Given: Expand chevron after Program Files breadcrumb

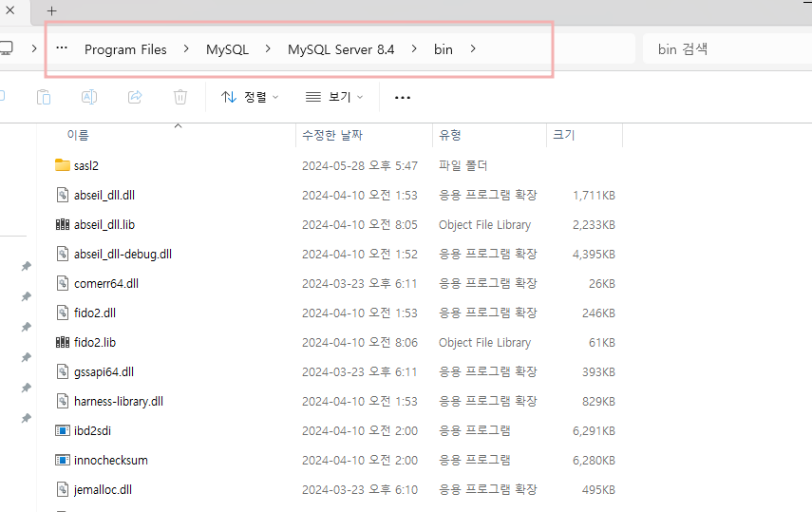Looking at the screenshot, I should (x=186, y=48).
